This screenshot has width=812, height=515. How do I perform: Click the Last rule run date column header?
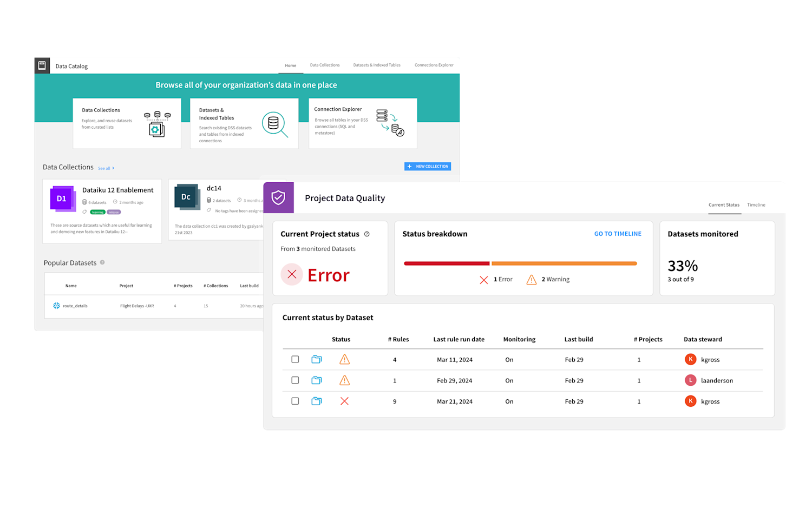[x=459, y=340]
